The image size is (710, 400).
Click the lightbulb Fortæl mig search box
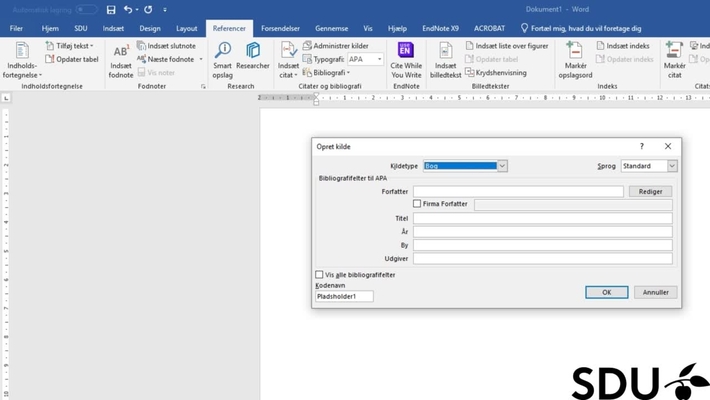[x=581, y=29]
